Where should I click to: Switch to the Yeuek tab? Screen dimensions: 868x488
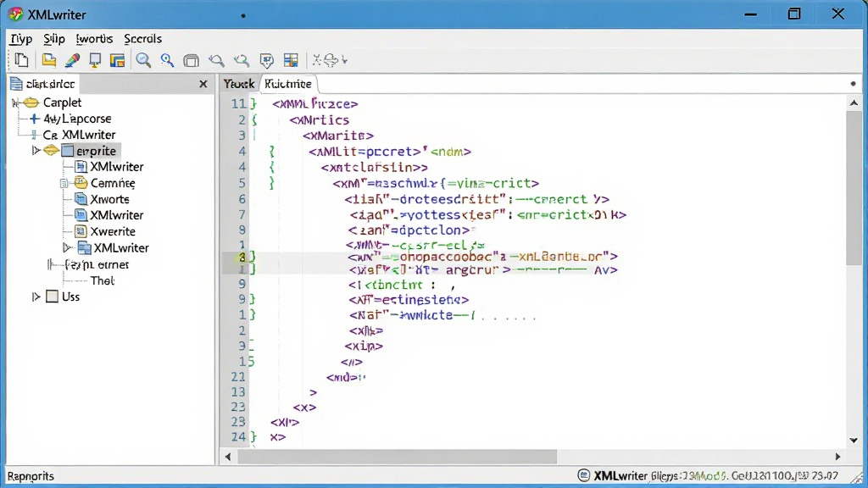[238, 84]
